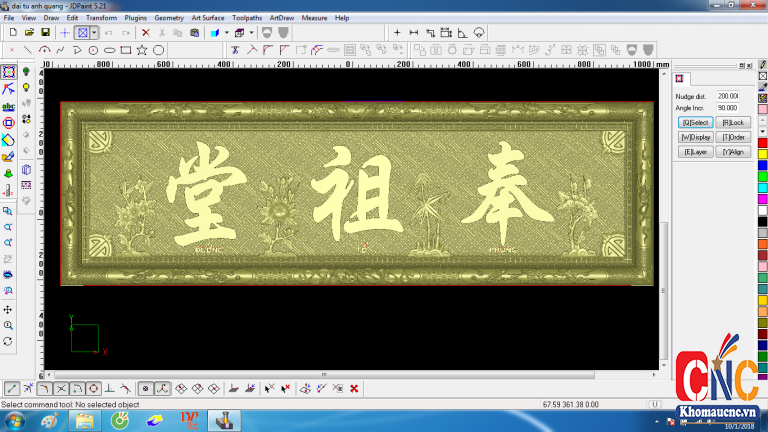
Task: Expand the select mode dropdown arrow
Action: point(94,33)
